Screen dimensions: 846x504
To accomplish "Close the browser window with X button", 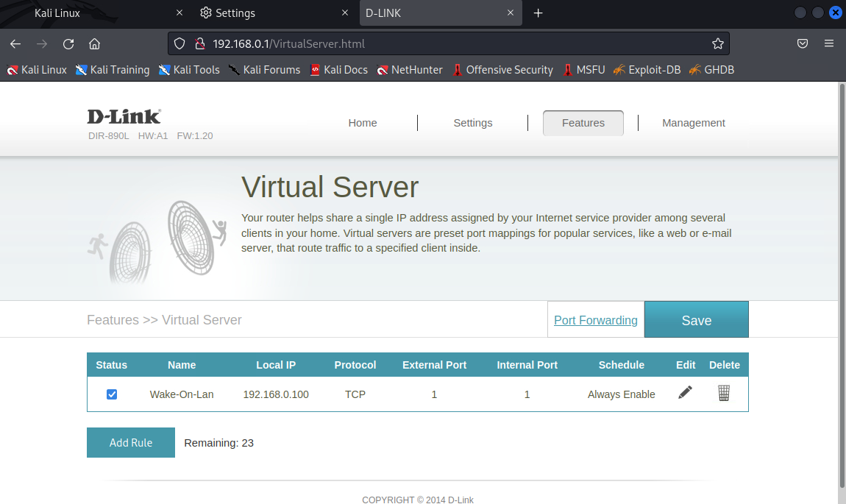I will click(835, 13).
